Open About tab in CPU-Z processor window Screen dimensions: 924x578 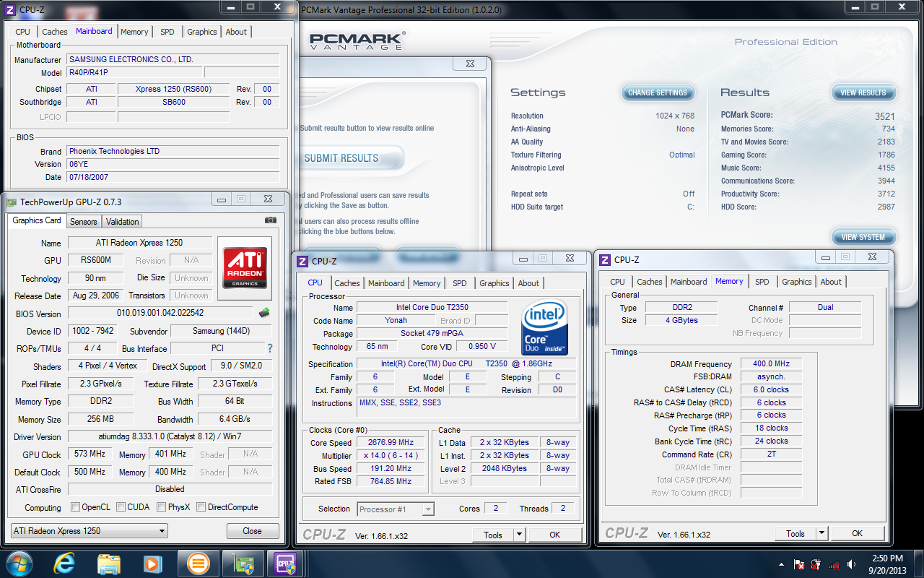528,283
